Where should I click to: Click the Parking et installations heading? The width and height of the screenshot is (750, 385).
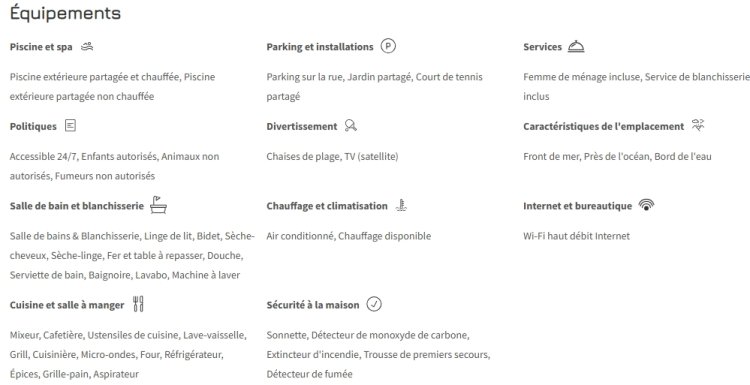tap(320, 47)
